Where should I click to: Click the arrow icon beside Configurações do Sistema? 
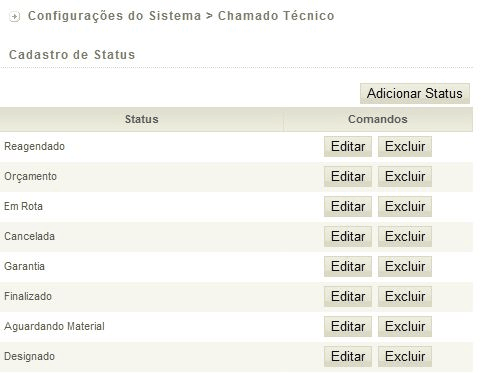(x=14, y=16)
